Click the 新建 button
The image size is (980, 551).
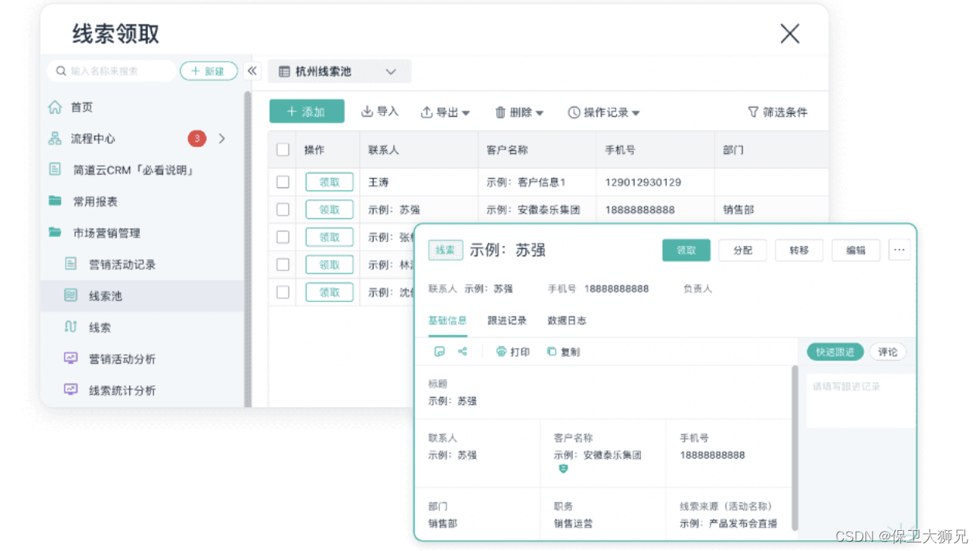point(209,71)
